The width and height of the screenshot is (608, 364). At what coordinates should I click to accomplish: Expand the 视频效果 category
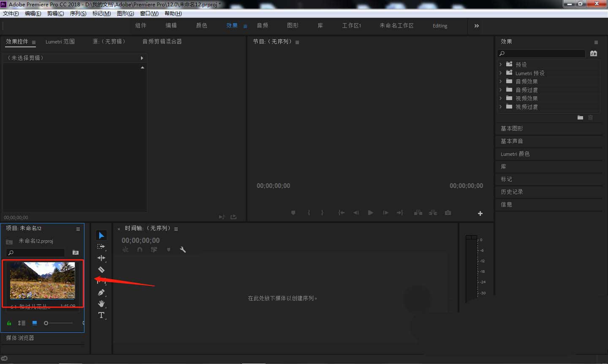(500, 98)
